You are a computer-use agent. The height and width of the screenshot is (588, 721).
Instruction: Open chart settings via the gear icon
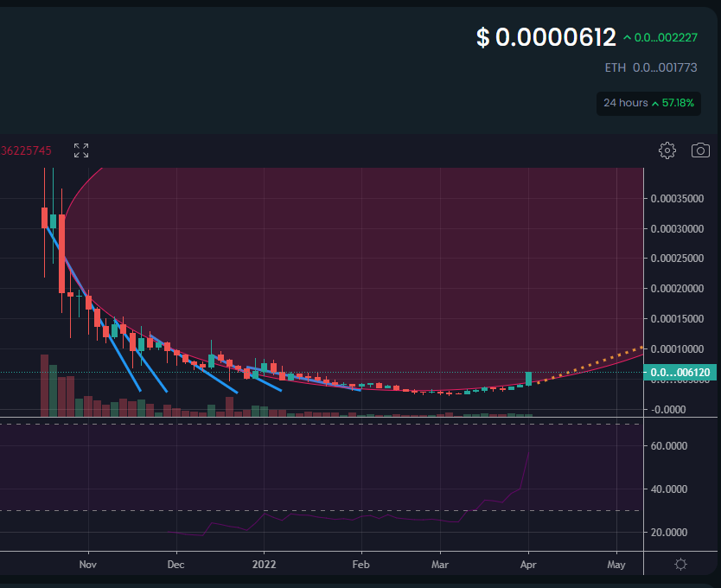(x=667, y=150)
